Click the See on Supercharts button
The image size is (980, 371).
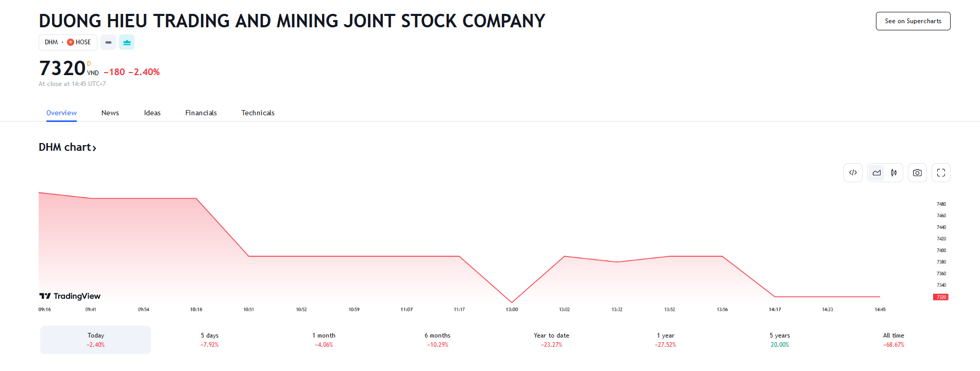click(913, 21)
